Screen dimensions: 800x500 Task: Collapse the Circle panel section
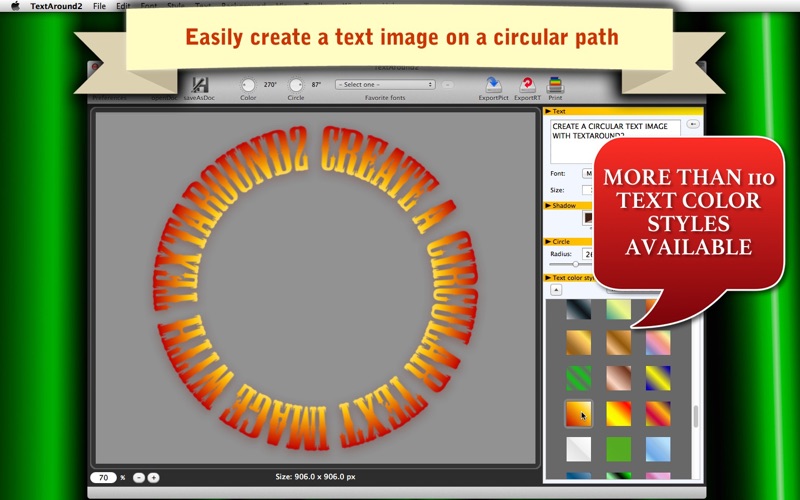[x=548, y=241]
